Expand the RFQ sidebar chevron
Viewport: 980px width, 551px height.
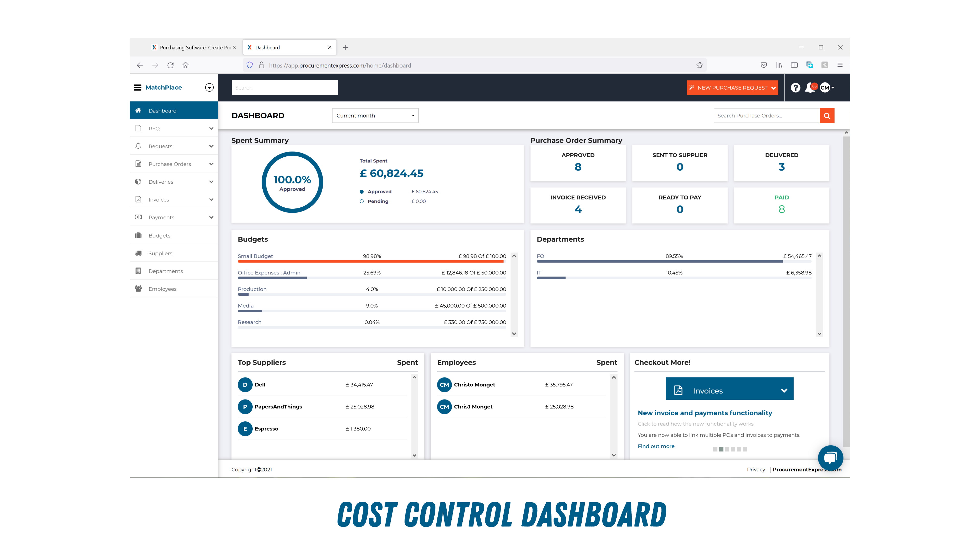[211, 129]
